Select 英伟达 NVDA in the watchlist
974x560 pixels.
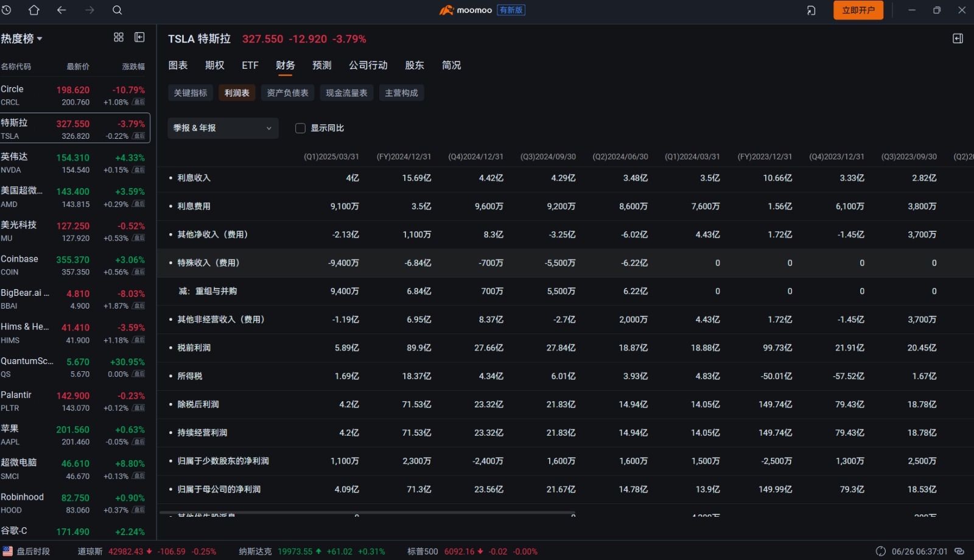pos(75,163)
